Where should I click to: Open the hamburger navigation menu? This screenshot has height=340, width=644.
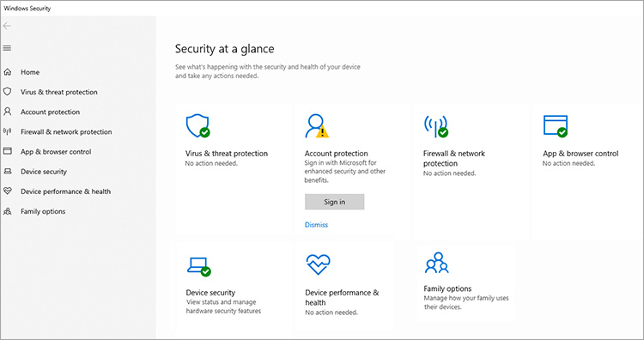(x=7, y=48)
